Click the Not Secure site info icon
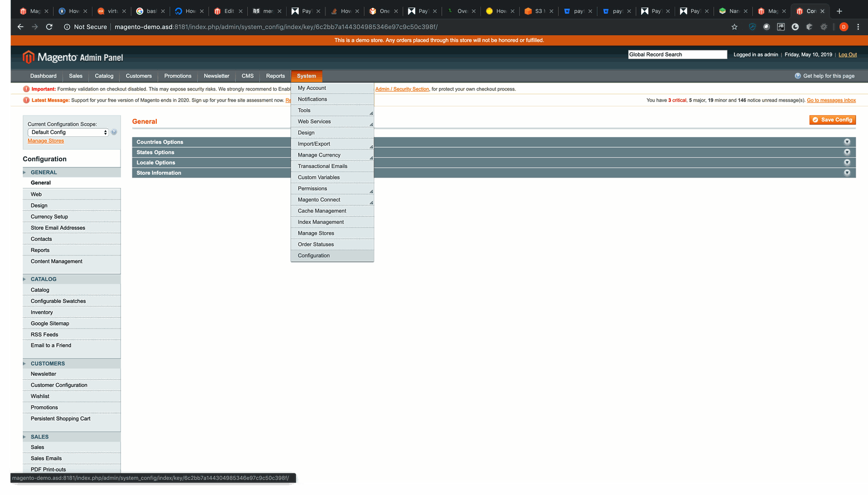This screenshot has width=868, height=495. coord(67,27)
